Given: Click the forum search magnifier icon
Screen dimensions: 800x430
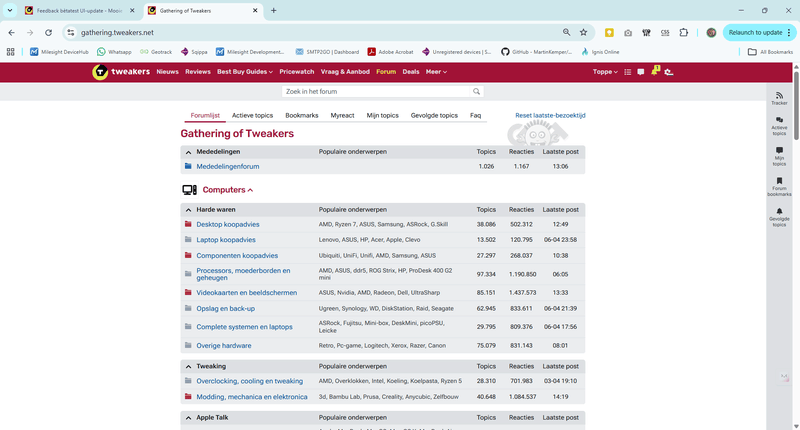Looking at the screenshot, I should point(476,91).
